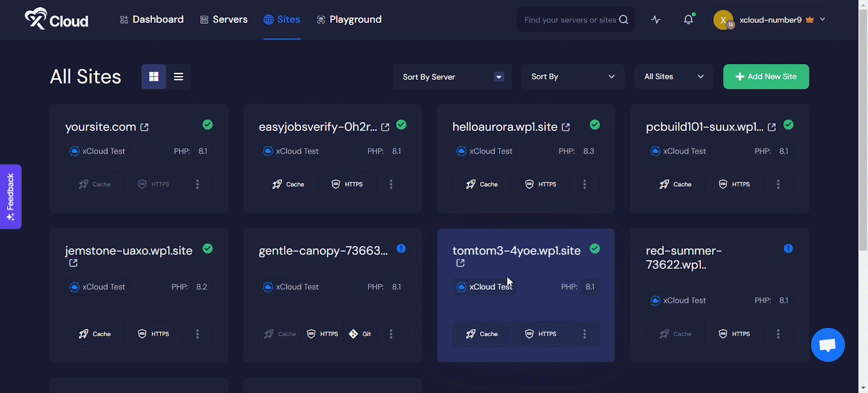Open more options on helloaurora card
868x393 pixels.
[x=585, y=185]
